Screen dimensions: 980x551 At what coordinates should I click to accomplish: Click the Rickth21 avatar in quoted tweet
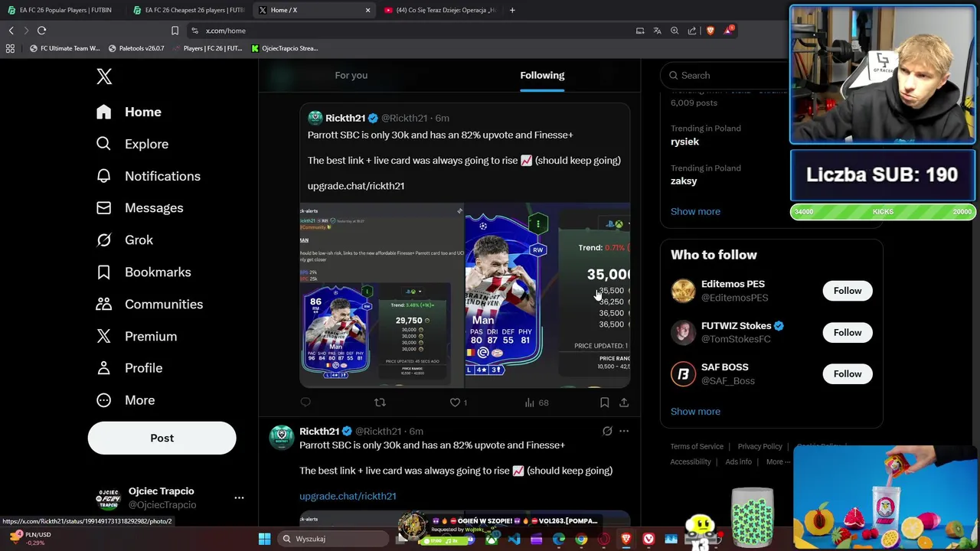click(x=315, y=118)
